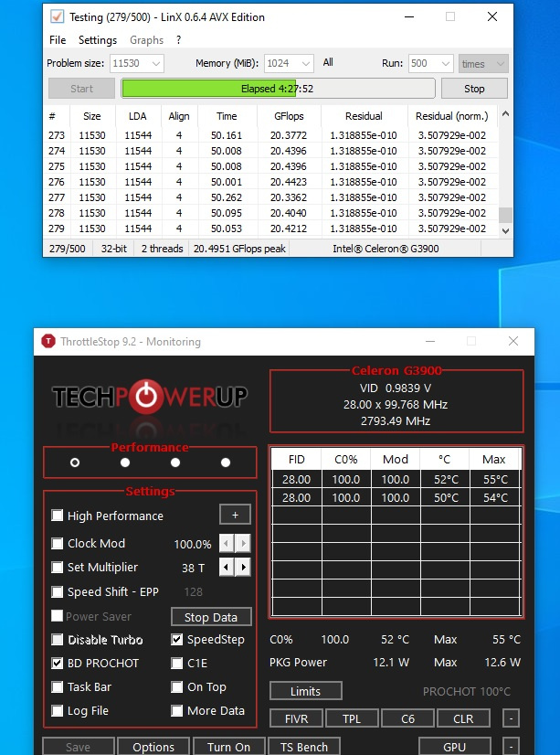Open ThrottleStop Options
Screen dimensions: 560x755
(153, 747)
